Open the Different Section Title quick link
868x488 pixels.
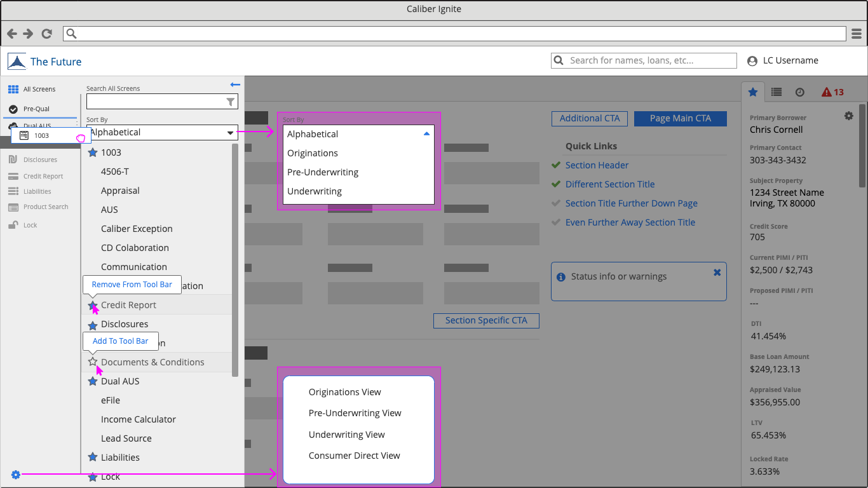coord(610,184)
